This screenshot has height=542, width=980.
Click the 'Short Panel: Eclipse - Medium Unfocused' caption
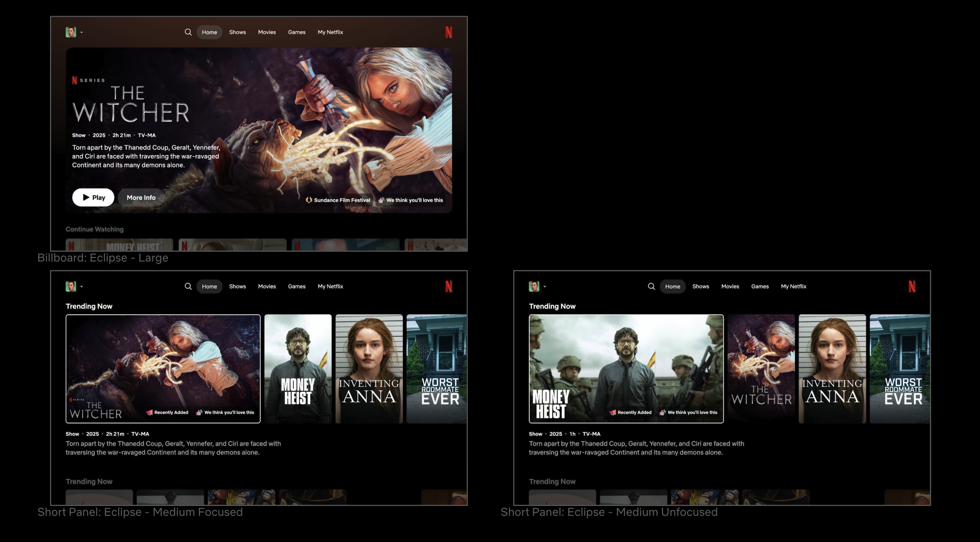coord(609,512)
